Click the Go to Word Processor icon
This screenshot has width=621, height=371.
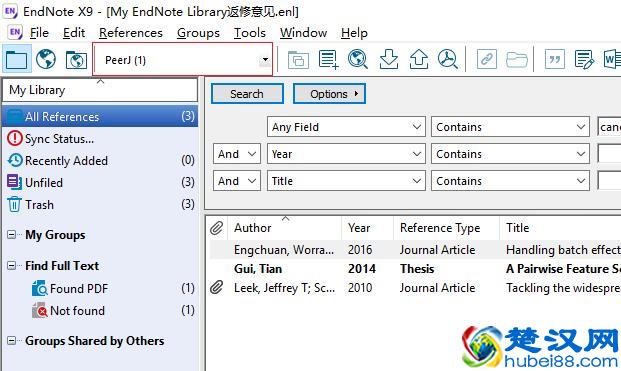[612, 60]
